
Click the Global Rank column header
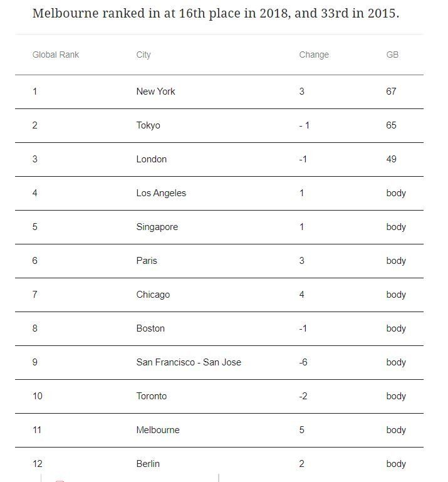pyautogui.click(x=56, y=55)
